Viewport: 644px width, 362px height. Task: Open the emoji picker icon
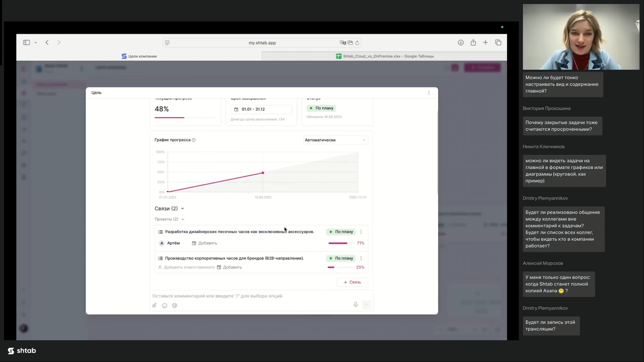point(164,305)
